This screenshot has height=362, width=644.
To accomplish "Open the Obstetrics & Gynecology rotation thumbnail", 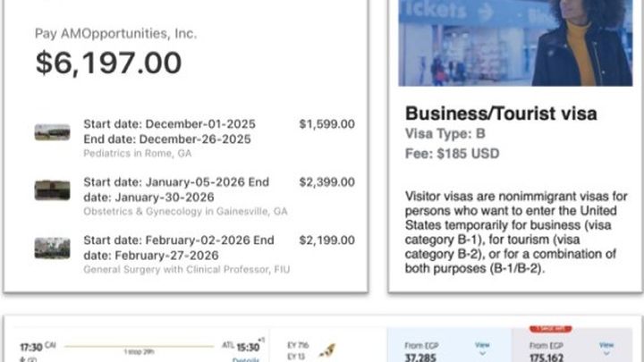I will click(52, 190).
